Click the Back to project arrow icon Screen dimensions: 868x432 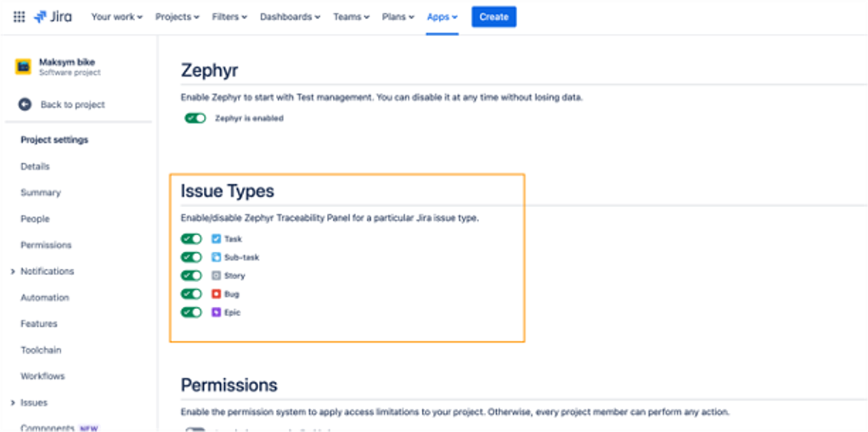tap(25, 104)
